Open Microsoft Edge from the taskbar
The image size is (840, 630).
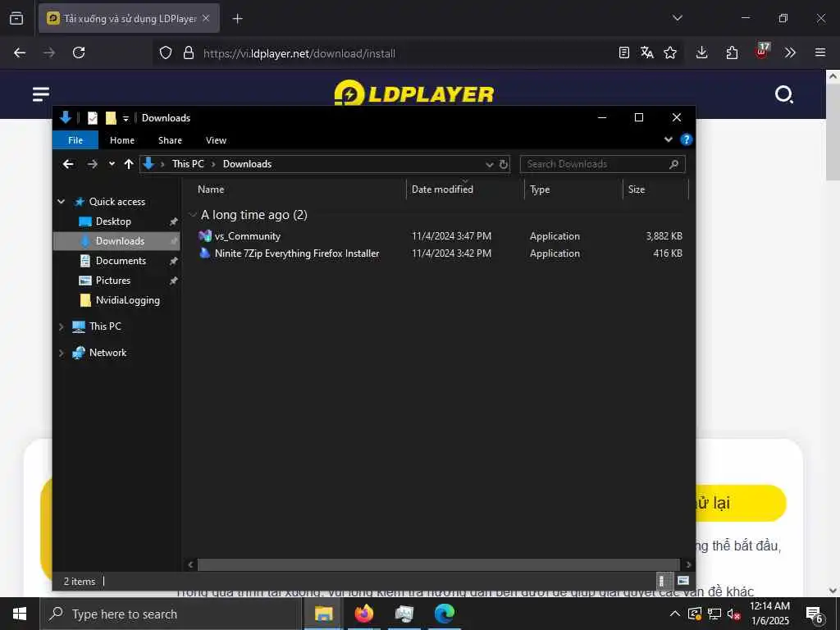click(x=444, y=614)
